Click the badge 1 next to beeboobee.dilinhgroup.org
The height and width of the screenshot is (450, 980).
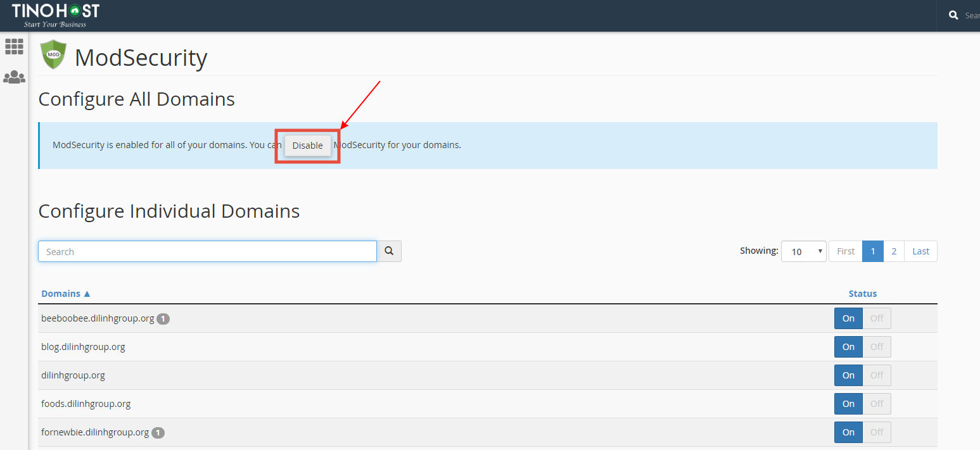pos(163,319)
